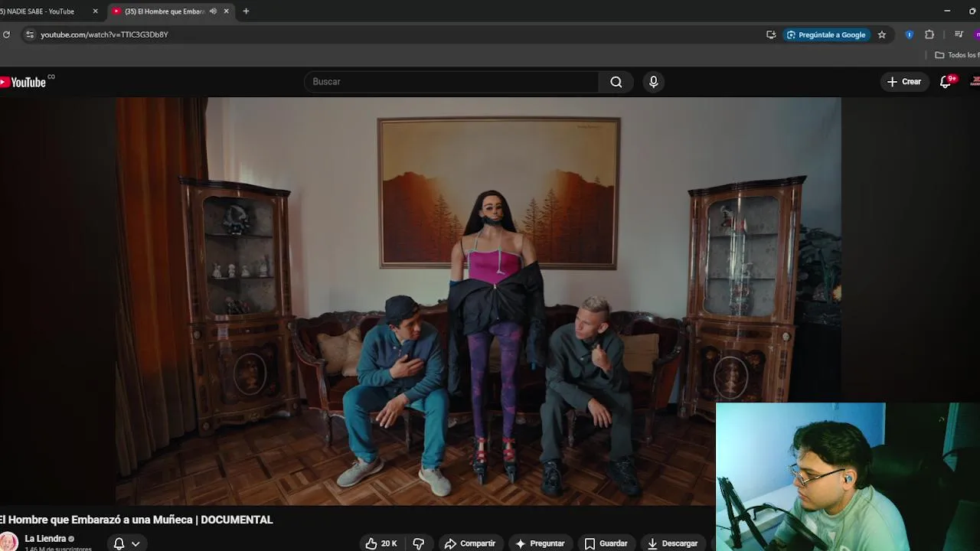Dislike the video with thumbs down
The image size is (980, 551).
[x=419, y=543]
